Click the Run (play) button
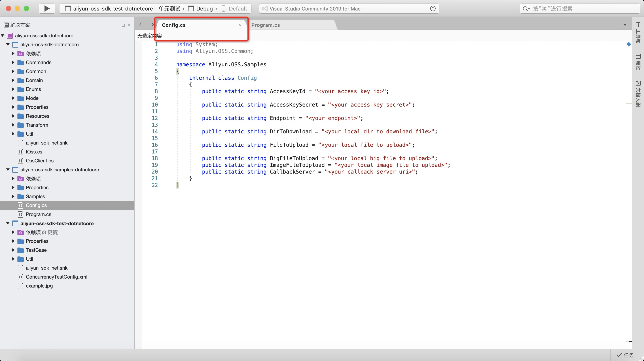 pyautogui.click(x=47, y=8)
